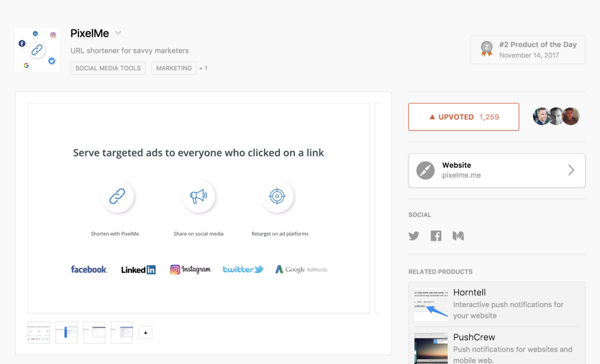Image resolution: width=600 pixels, height=364 pixels.
Task: Click the Instagram logo in the slide
Action: (190, 269)
